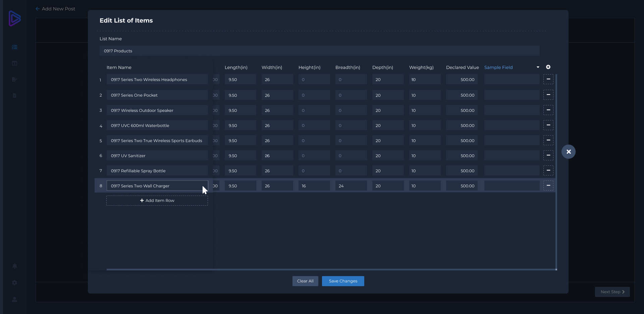
Task: Edit item name 0917 UV Sanitizer
Action: (x=157, y=156)
